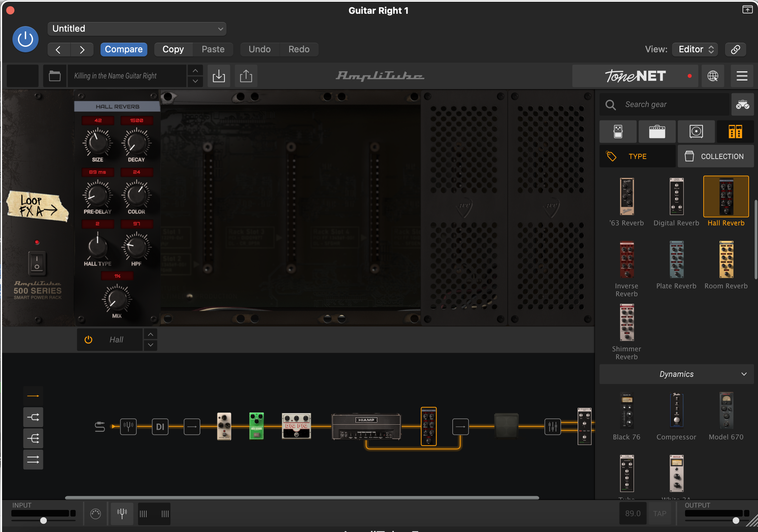The height and width of the screenshot is (532, 758).
Task: Click the Paste button
Action: point(213,50)
